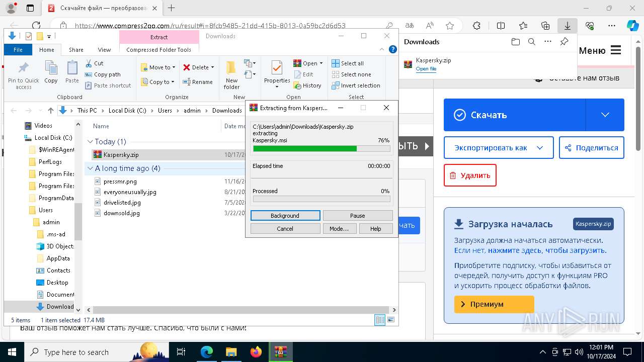Switch to the View ribbon tab
The image size is (644, 362).
point(104,50)
